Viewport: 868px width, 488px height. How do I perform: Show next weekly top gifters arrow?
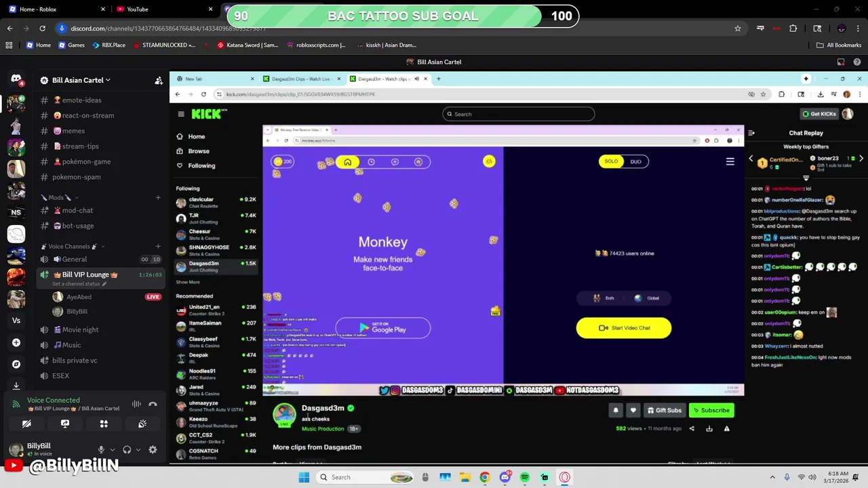pos(861,159)
